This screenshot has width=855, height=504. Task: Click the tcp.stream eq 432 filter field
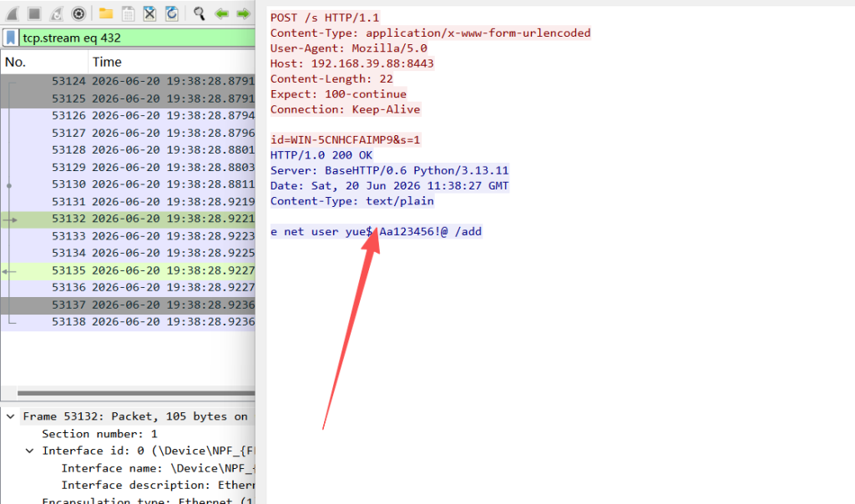pyautogui.click(x=137, y=38)
